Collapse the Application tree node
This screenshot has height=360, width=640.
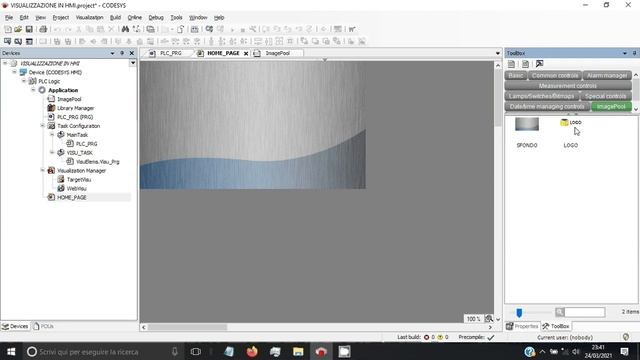(x=33, y=90)
